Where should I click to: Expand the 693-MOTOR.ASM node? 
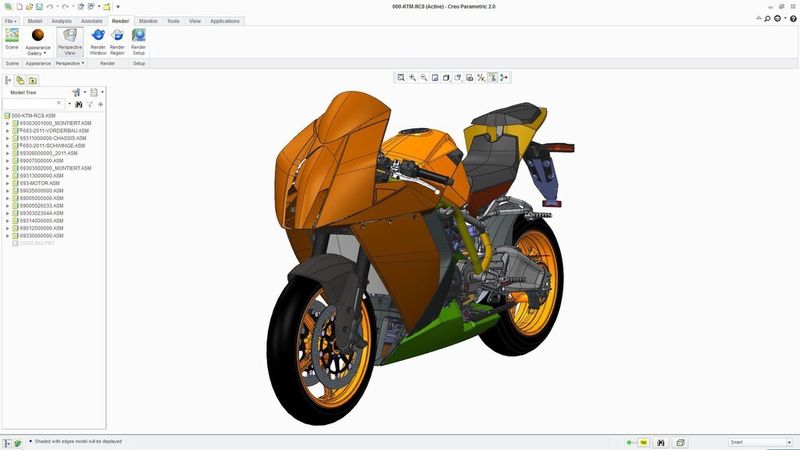pos(8,183)
